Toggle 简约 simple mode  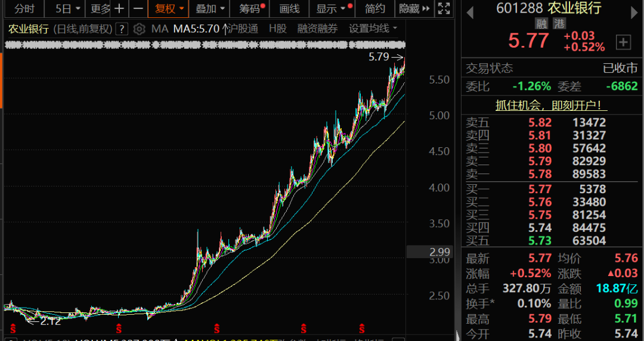[x=375, y=8]
